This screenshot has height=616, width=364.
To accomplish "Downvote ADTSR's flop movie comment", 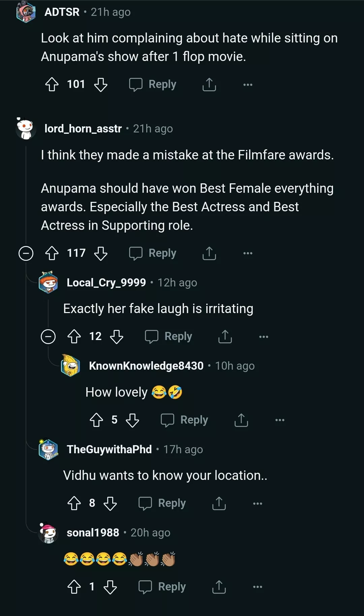I will pos(101,84).
